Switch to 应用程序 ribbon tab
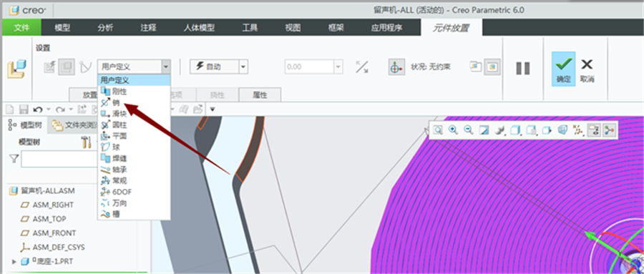644x274 pixels. 386,27
